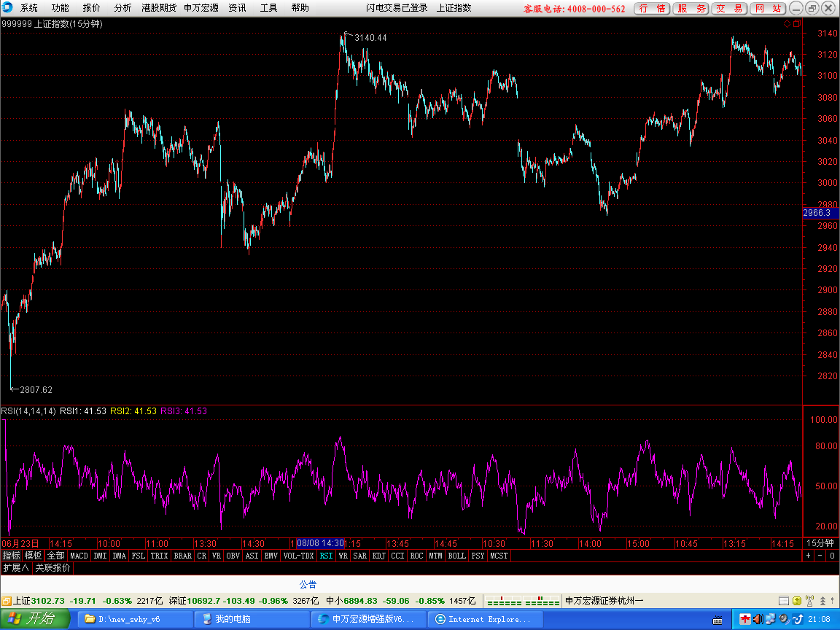Viewport: 840px width, 630px height.
Task: Switch indicator to KDJ
Action: (378, 556)
